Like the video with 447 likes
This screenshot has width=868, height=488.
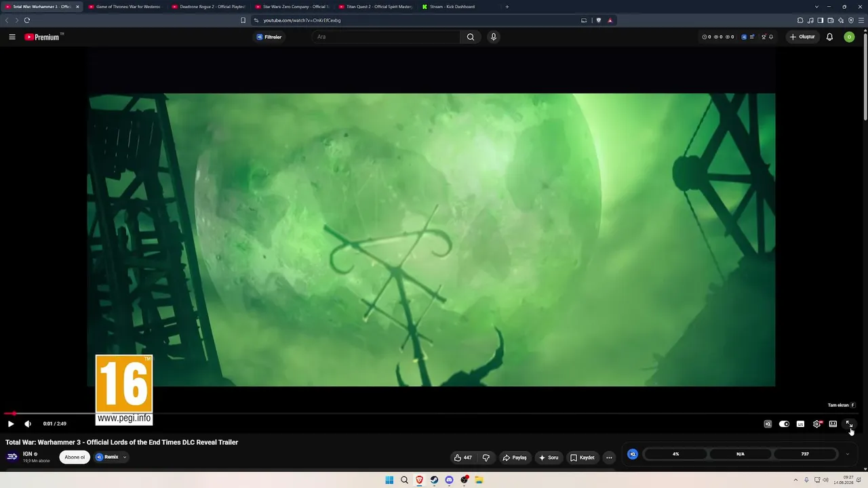pos(463,457)
